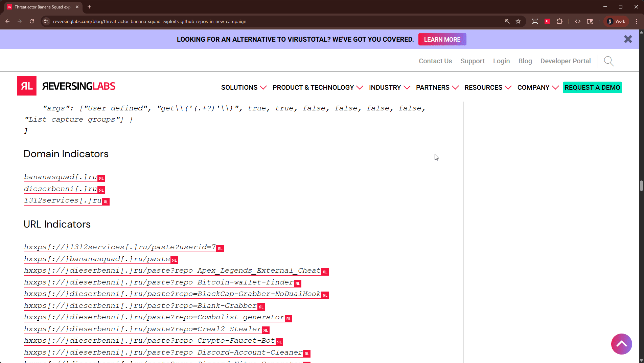The height and width of the screenshot is (363, 644).
Task: Expand the PARTNERS menu
Action: 437,87
